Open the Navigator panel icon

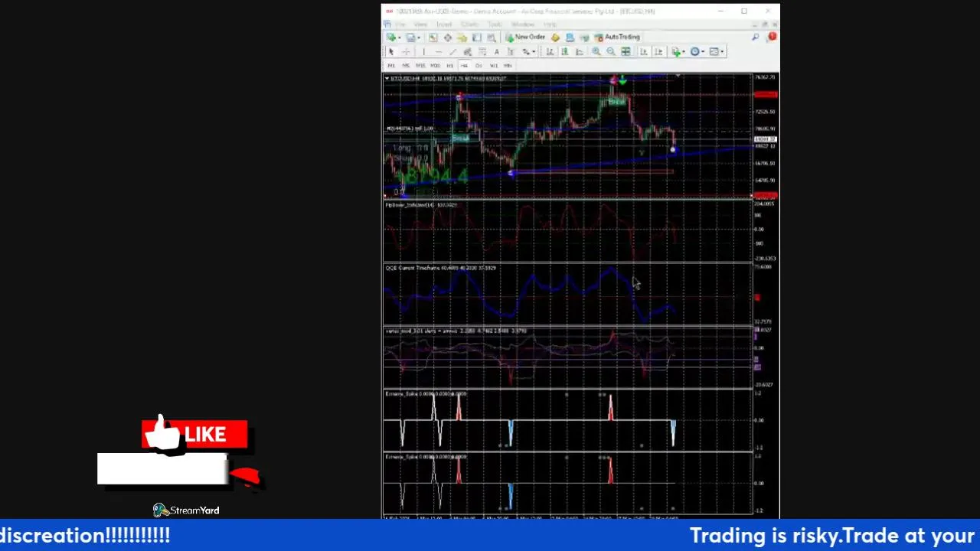462,37
